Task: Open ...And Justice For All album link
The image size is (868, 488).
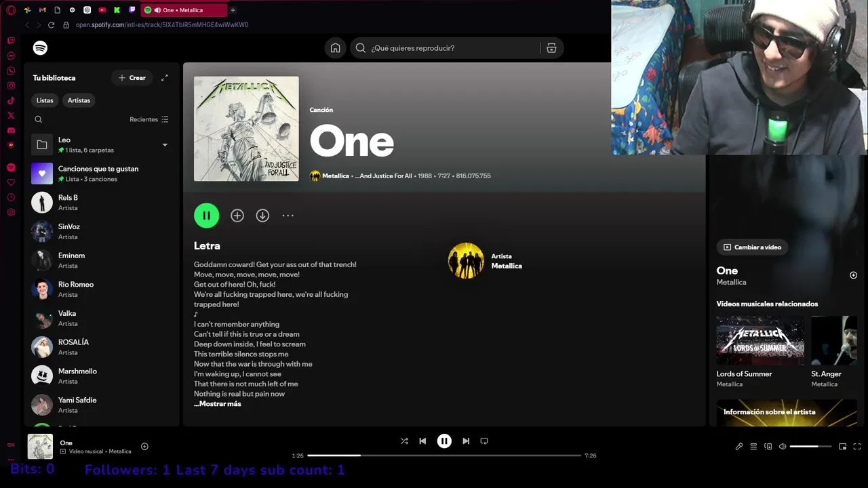Action: pyautogui.click(x=383, y=176)
